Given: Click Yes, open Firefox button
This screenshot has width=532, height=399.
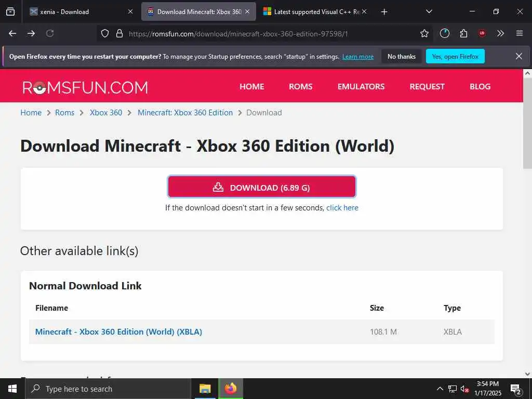Looking at the screenshot, I should (455, 57).
